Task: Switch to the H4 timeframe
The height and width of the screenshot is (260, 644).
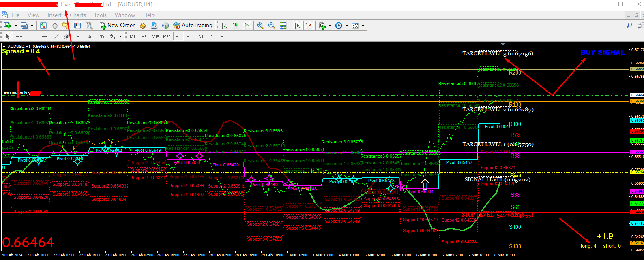Action: [189, 36]
